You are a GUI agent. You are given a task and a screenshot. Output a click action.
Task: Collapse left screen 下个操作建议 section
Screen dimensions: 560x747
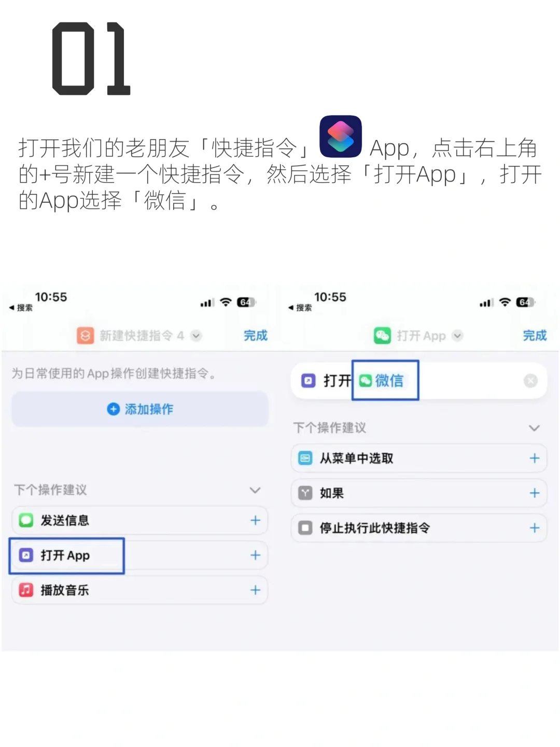click(255, 490)
